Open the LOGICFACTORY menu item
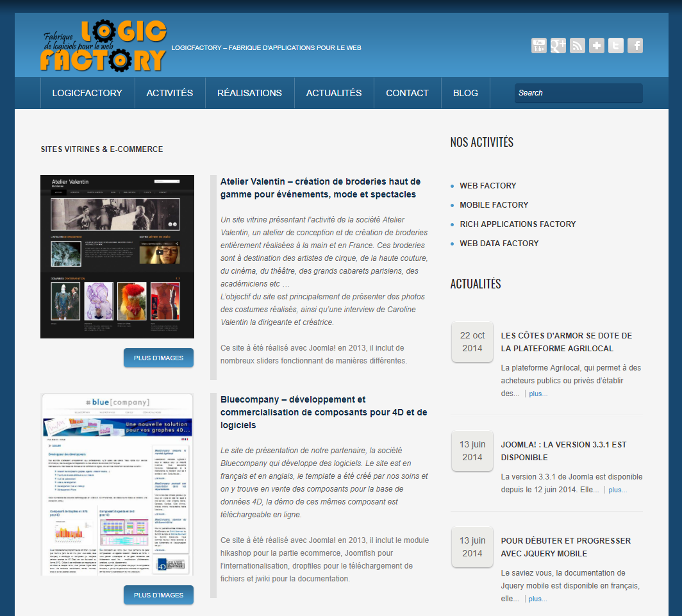 87,93
